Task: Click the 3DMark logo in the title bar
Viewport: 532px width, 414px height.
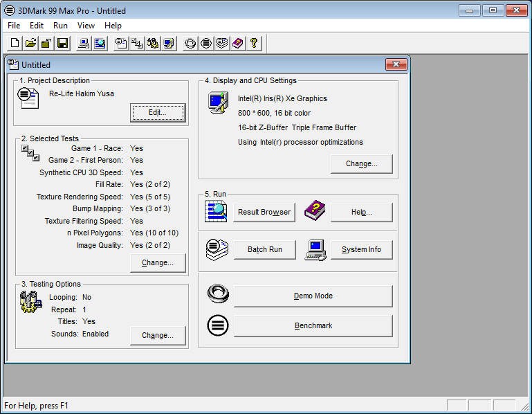Action: point(10,10)
